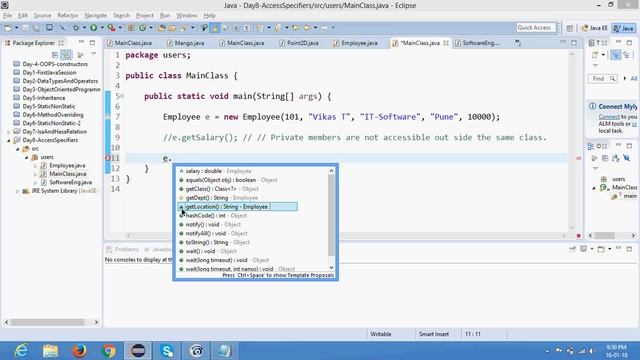Click the Categorized task list toggle

[616, 55]
